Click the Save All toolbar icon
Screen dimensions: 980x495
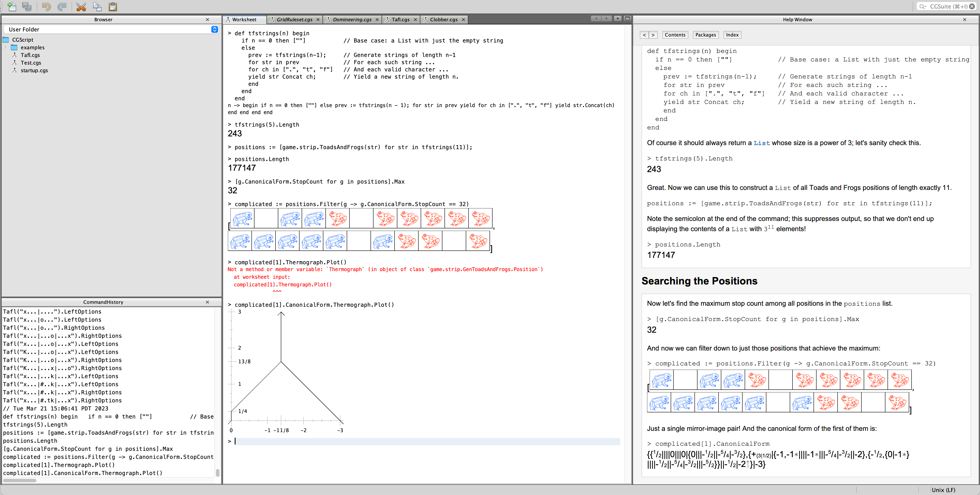[x=27, y=6]
